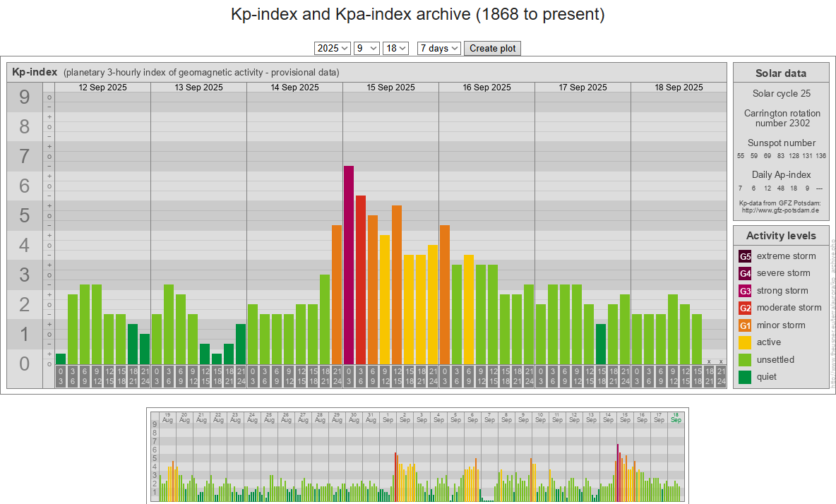Select the 18 Sep 2025 date header
Viewport: 836px width, 504px height.
click(679, 88)
